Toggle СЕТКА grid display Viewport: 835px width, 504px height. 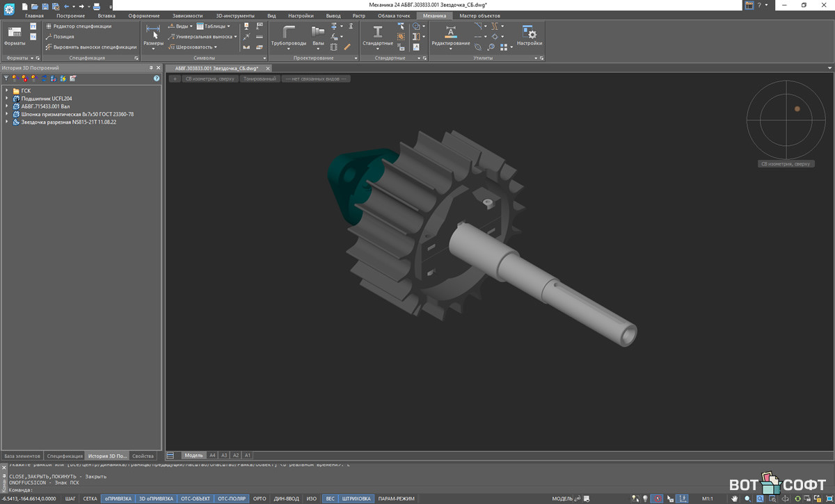(x=90, y=498)
